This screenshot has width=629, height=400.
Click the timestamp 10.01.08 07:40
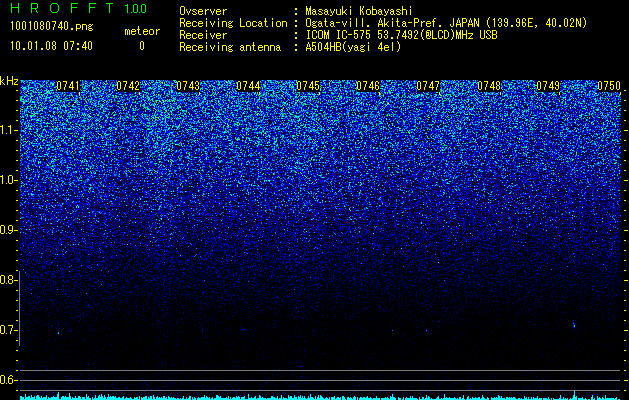pyautogui.click(x=52, y=46)
